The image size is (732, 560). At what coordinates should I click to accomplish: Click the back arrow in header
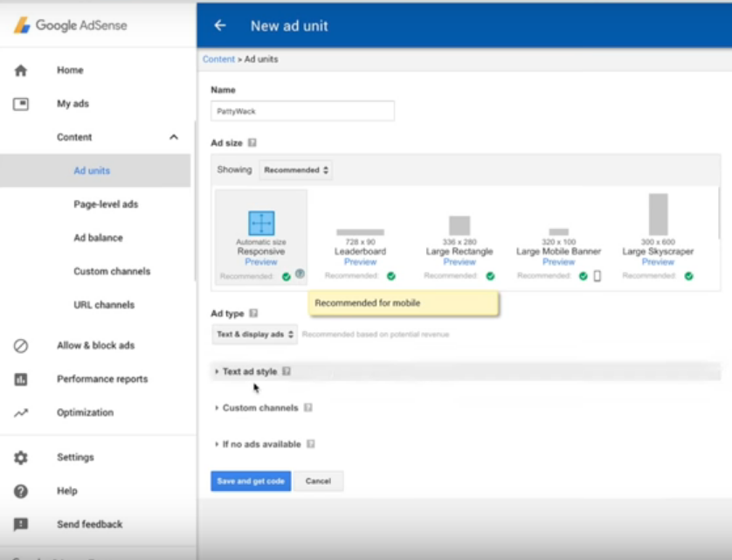click(220, 25)
